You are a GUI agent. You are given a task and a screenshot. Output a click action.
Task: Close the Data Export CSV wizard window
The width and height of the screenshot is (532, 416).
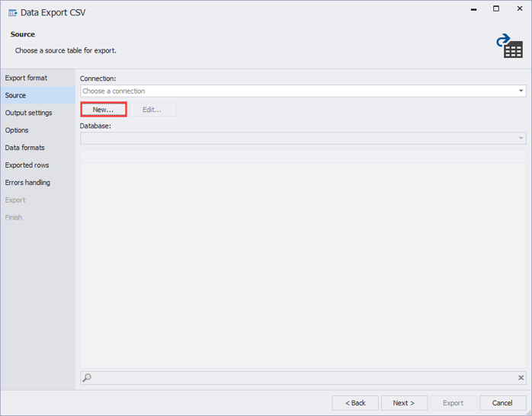click(520, 9)
